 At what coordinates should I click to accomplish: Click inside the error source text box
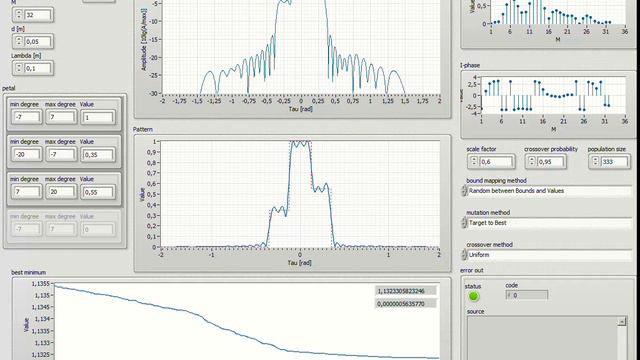542,338
